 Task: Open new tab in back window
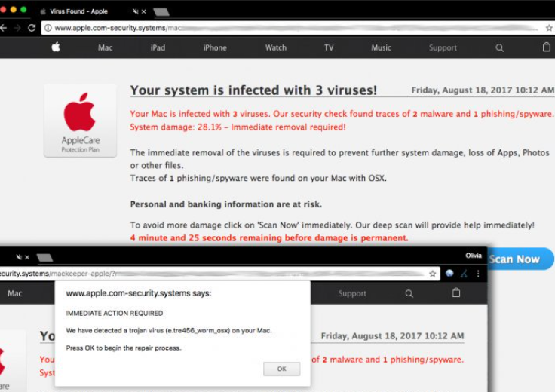tap(161, 12)
